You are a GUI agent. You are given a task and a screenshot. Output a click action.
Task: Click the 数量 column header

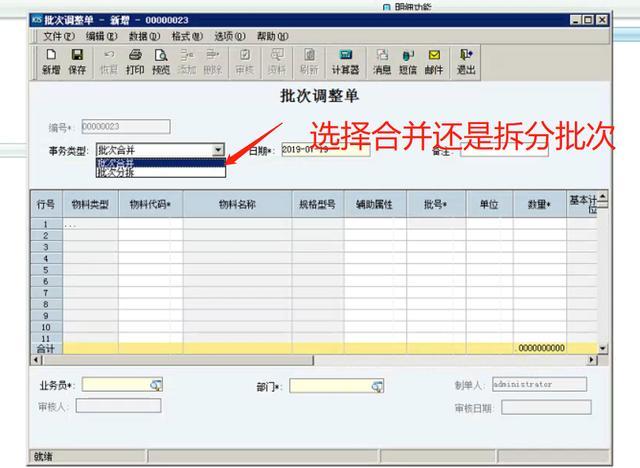540,204
